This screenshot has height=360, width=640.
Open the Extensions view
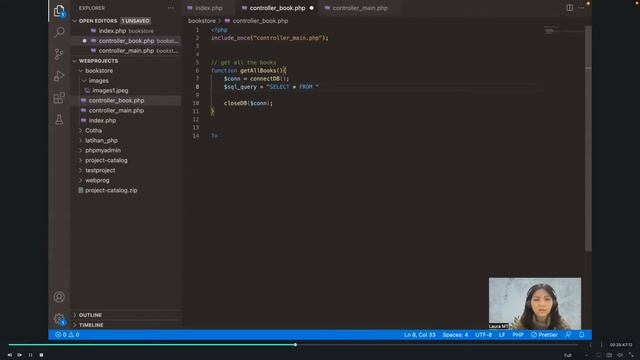[59, 98]
